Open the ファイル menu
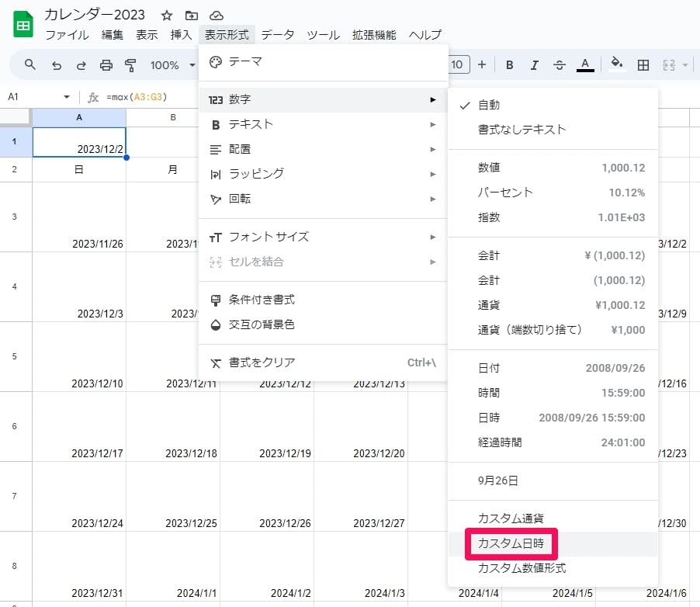This screenshot has width=700, height=607. pos(67,35)
